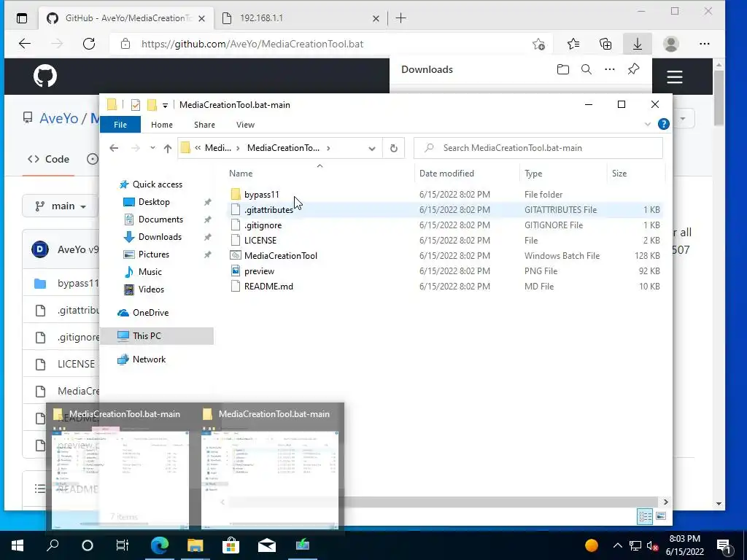Expand address bar history dropdown

[371, 148]
